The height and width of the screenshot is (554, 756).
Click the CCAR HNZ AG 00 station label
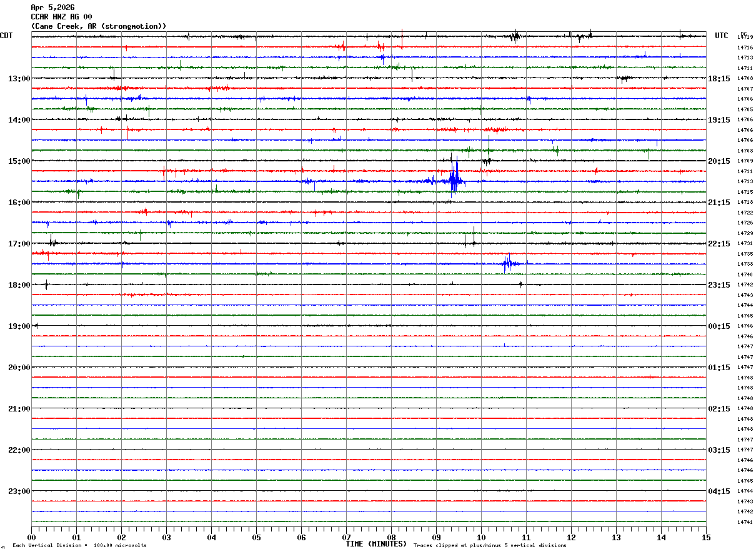point(61,17)
